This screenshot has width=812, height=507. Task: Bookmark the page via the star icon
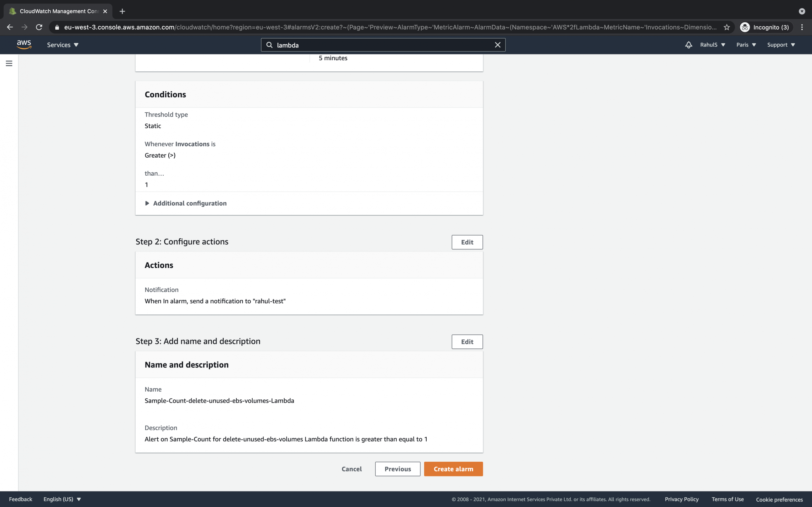point(726,27)
